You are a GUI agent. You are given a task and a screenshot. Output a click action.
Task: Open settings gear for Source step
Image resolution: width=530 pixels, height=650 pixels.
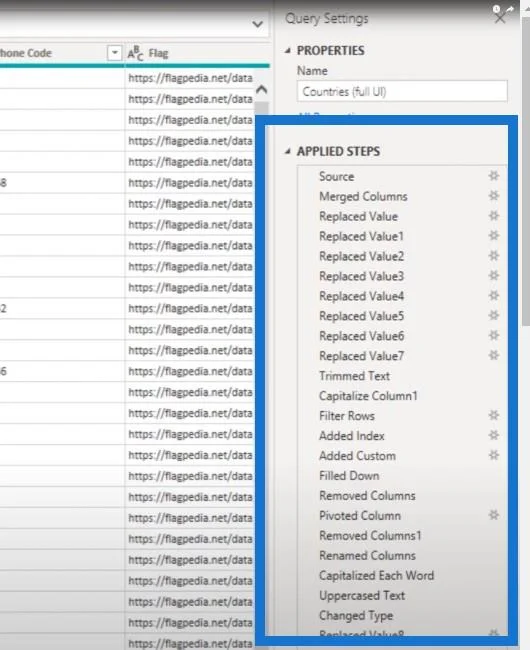[494, 176]
